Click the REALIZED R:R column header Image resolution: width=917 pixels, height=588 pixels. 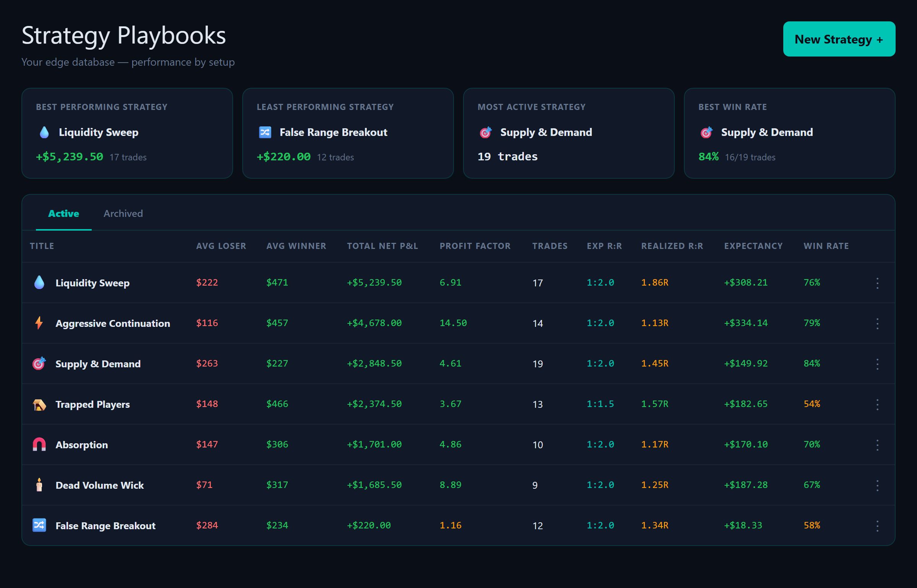pyautogui.click(x=672, y=246)
